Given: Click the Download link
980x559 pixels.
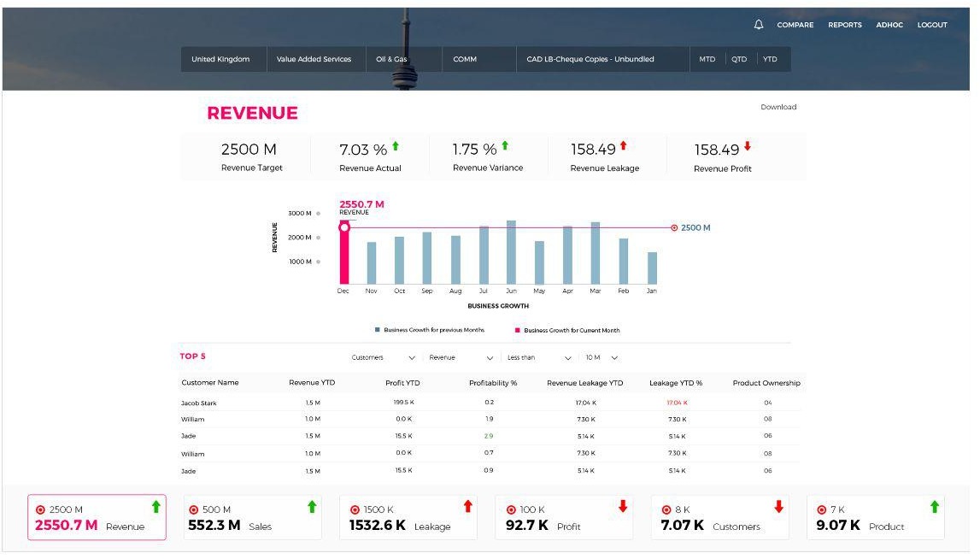Looking at the screenshot, I should (x=778, y=108).
